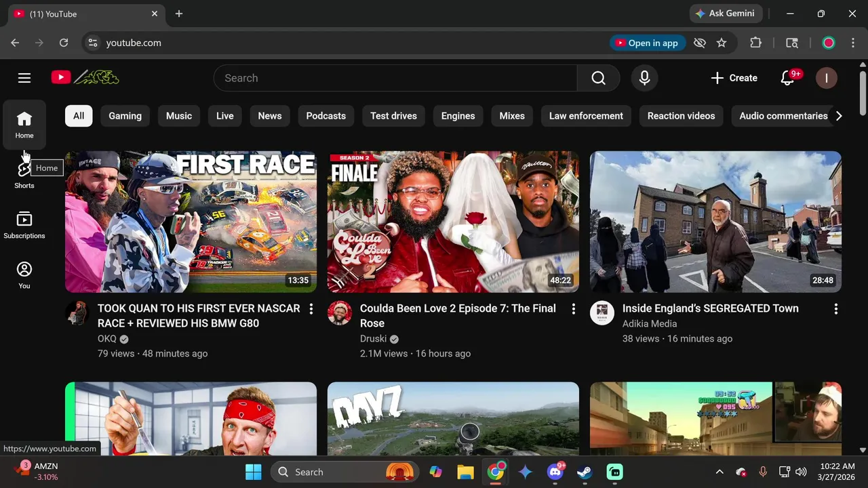Open the OKQ channel name link

click(107, 339)
